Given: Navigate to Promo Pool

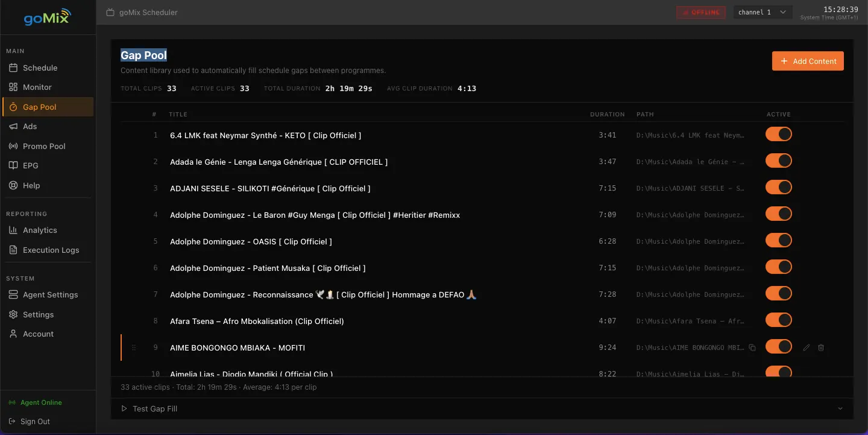Looking at the screenshot, I should point(48,146).
